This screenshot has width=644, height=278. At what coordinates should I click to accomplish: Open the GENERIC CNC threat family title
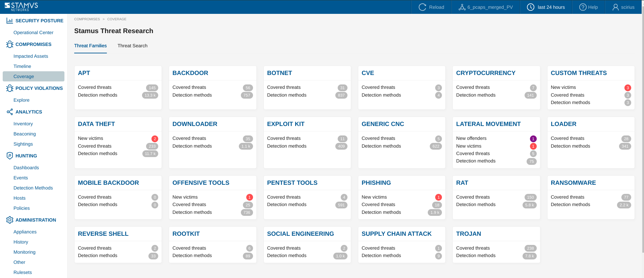pyautogui.click(x=383, y=124)
